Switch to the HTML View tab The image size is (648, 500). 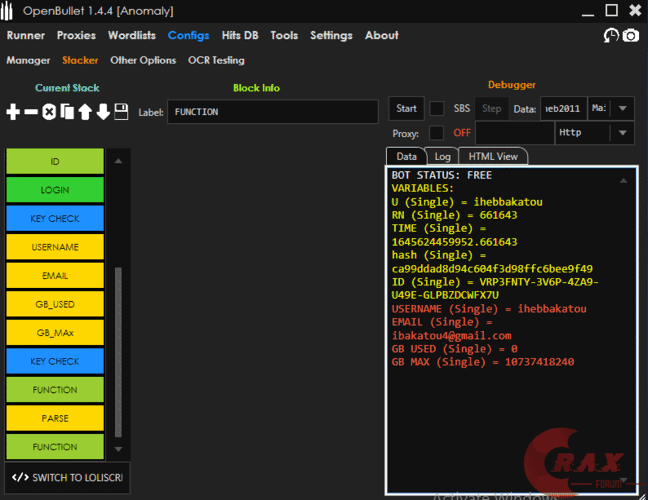493,156
